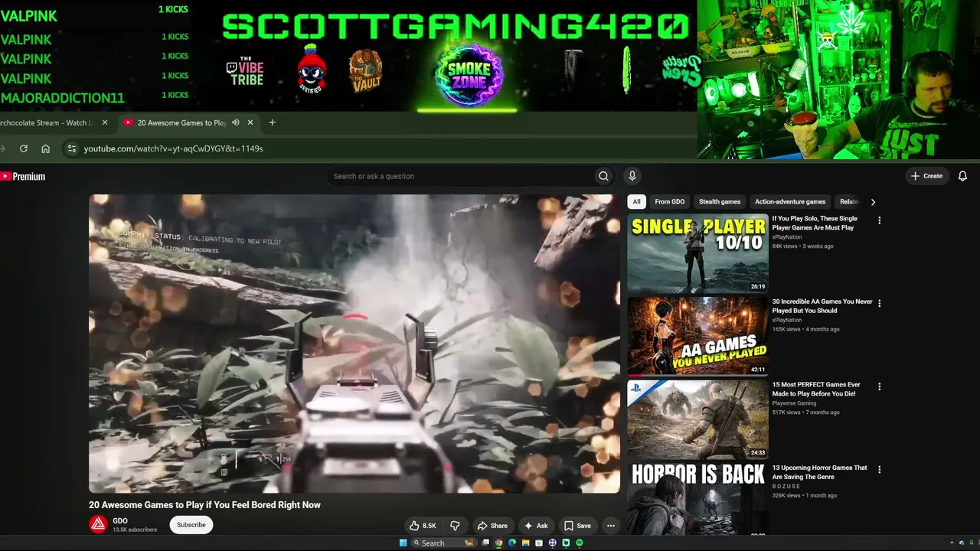This screenshot has width=980, height=551.
Task: Switch to the chocolate Stream tab
Action: [x=46, y=122]
